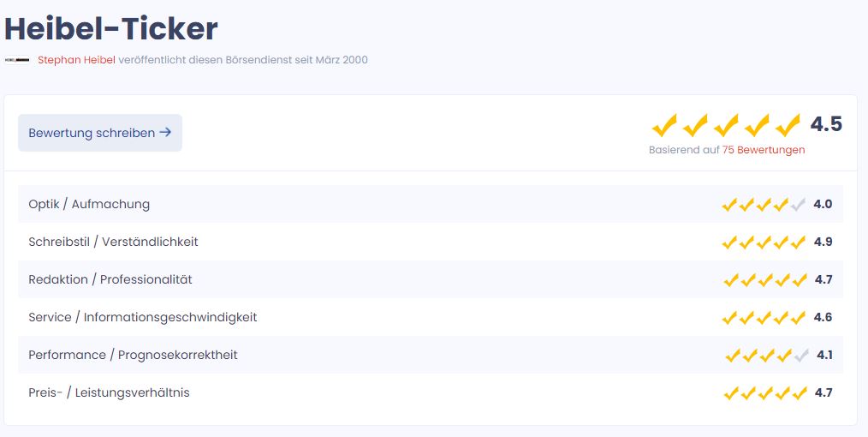Open the Stephan Heibel author link
868x437 pixels.
pyautogui.click(x=76, y=60)
